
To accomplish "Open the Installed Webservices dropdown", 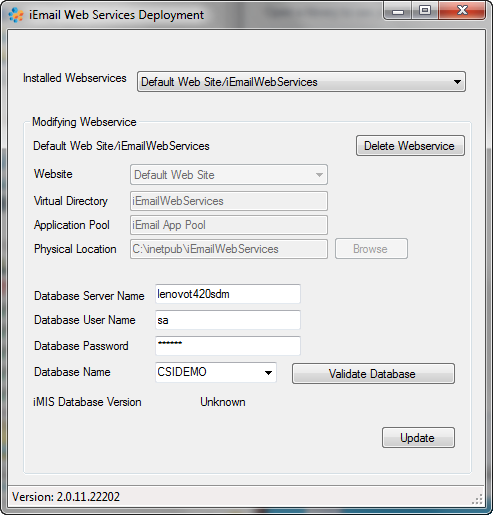I will click(301, 82).
